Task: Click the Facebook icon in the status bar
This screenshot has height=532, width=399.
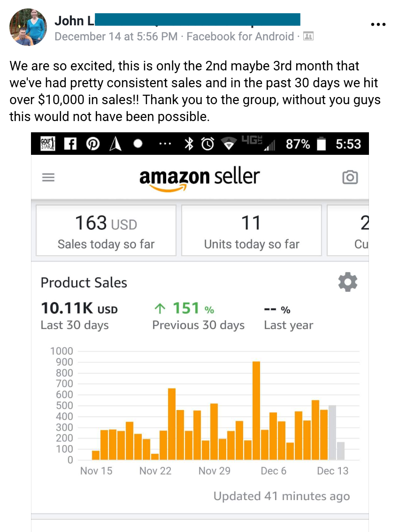Action: coord(70,144)
